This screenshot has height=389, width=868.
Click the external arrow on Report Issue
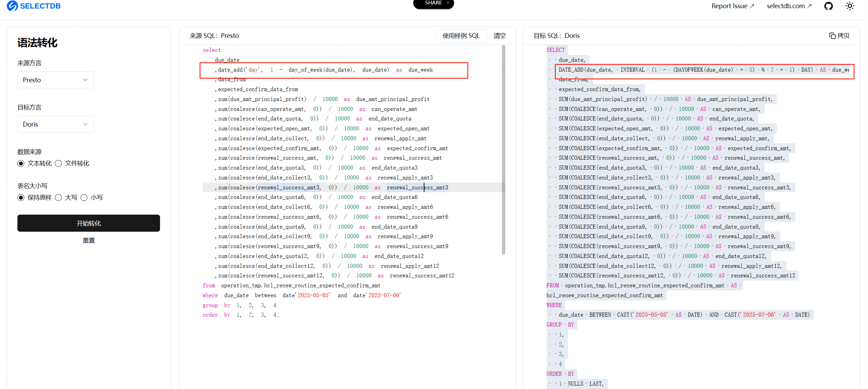pos(752,6)
